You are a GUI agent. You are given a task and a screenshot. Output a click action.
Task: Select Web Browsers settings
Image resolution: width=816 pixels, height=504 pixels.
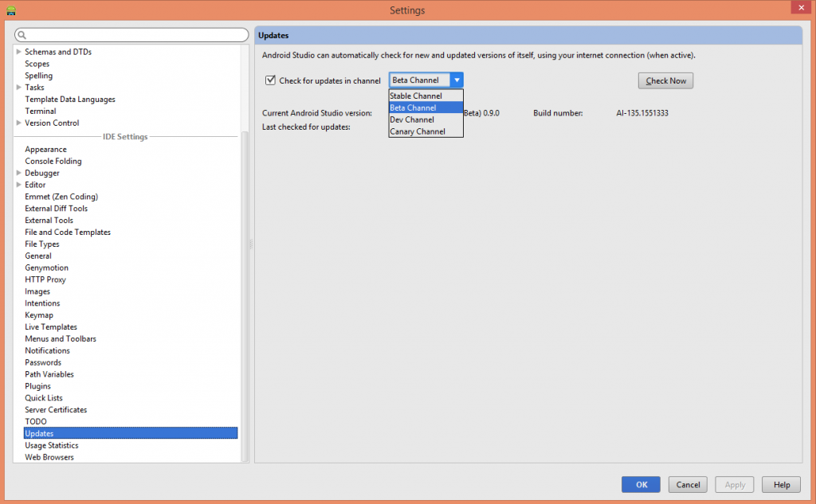coord(49,457)
